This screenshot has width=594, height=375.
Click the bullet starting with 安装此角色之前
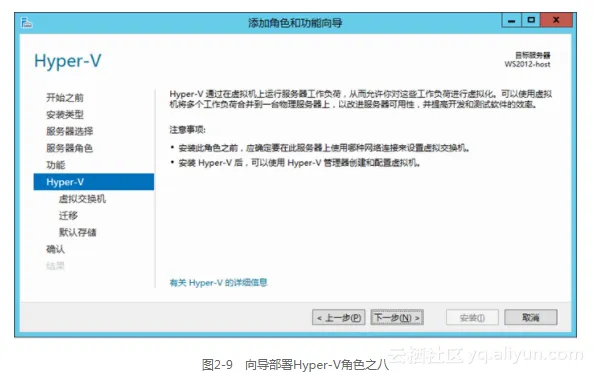[324, 148]
